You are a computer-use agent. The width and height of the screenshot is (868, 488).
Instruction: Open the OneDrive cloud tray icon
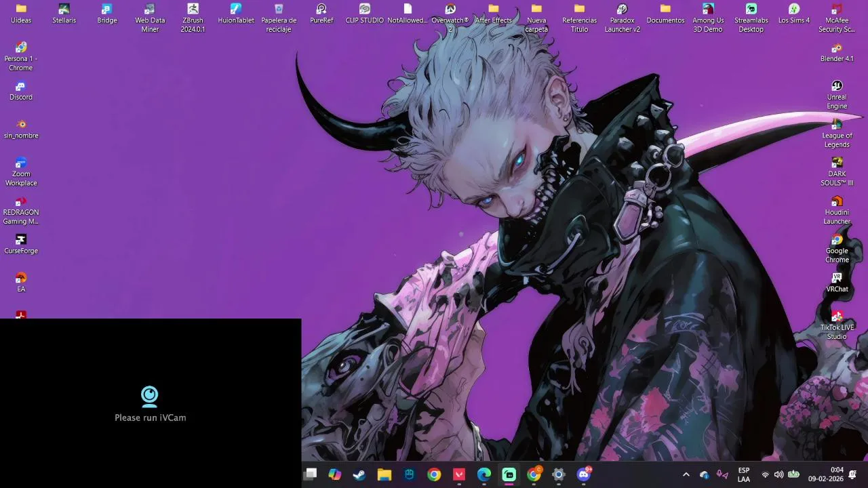704,474
